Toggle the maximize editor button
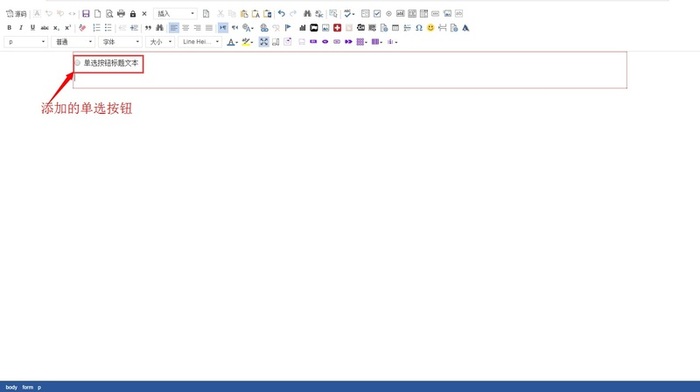The image size is (700, 392). tap(264, 42)
